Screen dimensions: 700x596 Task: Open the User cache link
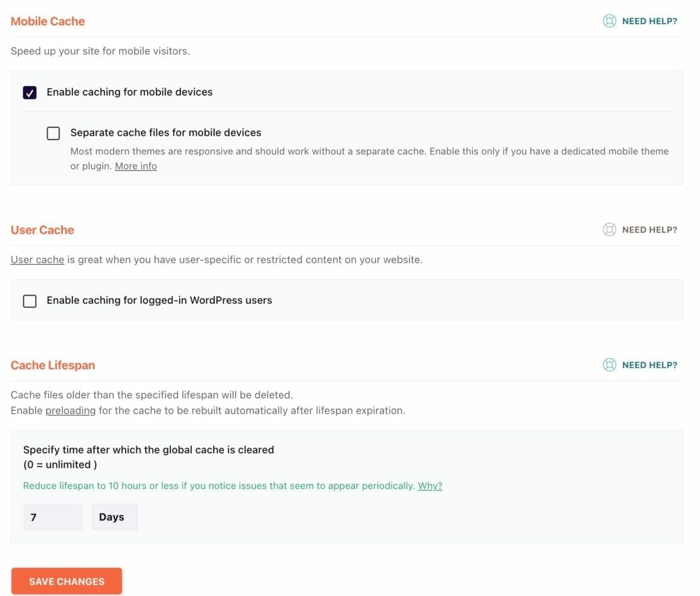[x=37, y=260]
